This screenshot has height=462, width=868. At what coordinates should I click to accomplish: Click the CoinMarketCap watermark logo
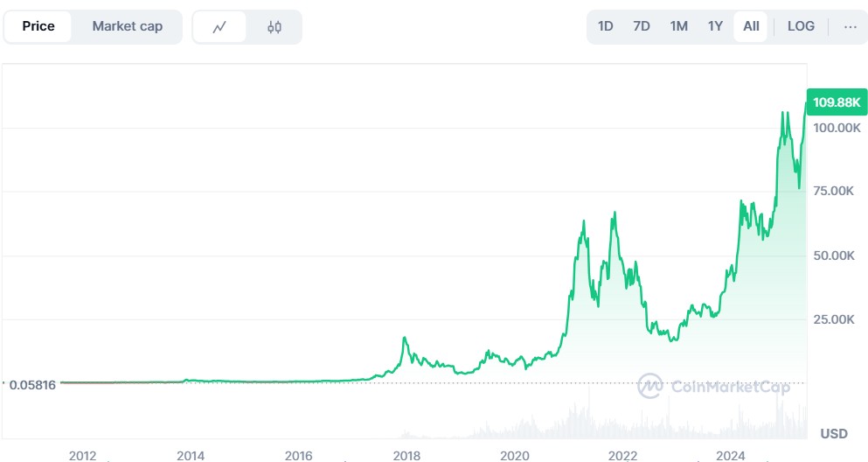[x=713, y=386]
